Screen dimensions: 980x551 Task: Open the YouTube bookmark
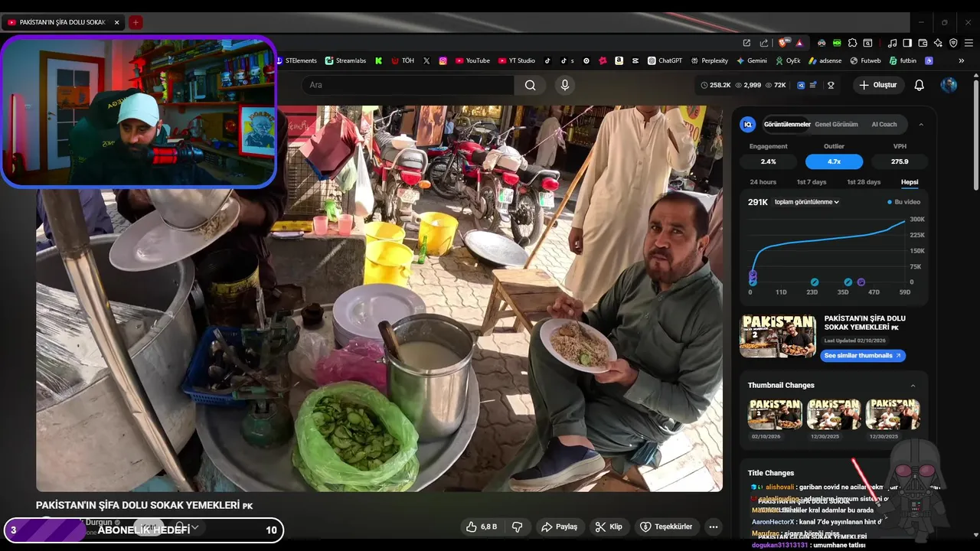[x=472, y=60]
